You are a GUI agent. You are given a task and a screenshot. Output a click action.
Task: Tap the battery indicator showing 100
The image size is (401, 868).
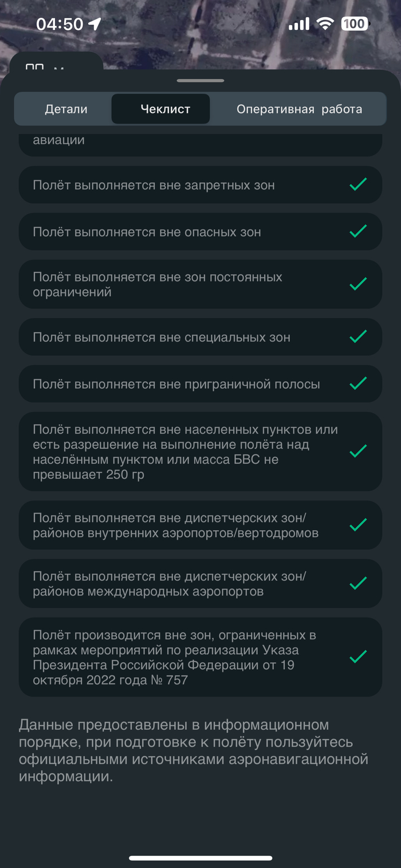pyautogui.click(x=355, y=24)
